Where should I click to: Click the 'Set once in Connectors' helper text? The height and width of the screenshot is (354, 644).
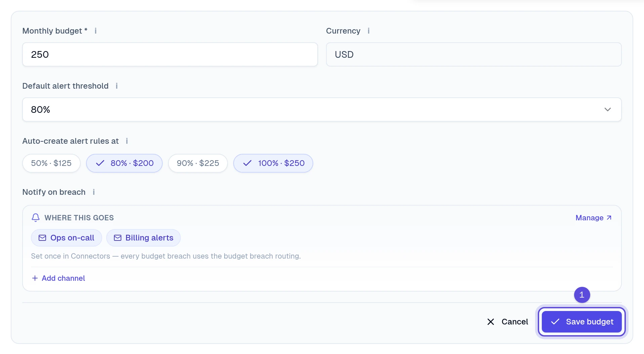tap(166, 256)
